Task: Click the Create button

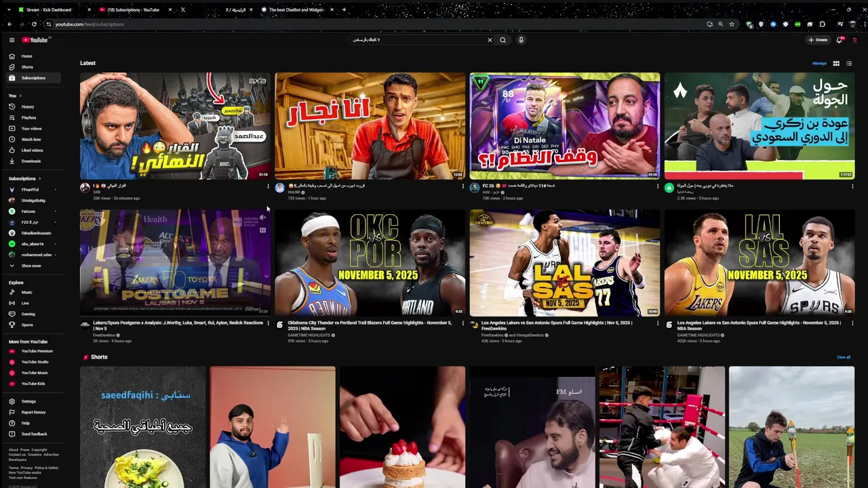Action: [818, 40]
